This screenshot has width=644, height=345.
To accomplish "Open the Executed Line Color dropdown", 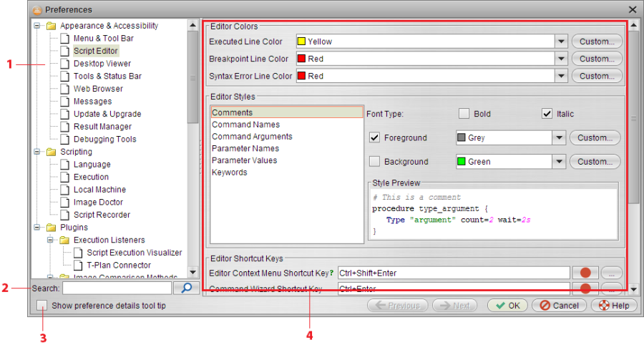I will coord(561,42).
